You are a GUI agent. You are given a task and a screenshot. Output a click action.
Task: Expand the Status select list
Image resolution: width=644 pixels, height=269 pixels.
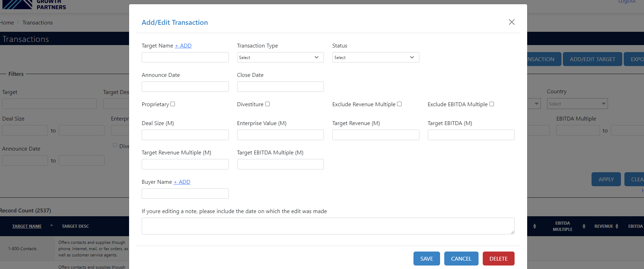tap(375, 57)
